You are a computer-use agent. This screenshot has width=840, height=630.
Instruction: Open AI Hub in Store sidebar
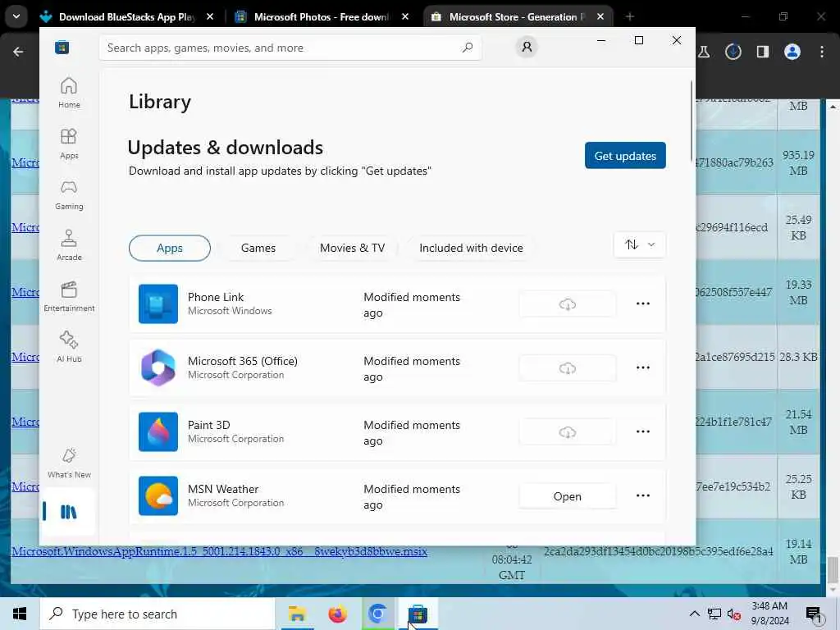click(69, 347)
